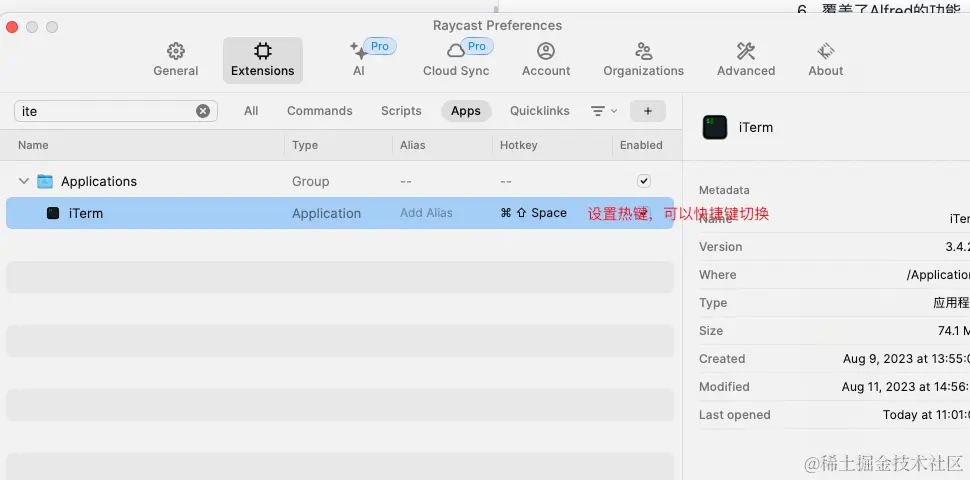The image size is (970, 480).
Task: Click the Aug 9, 2023 created date value
Action: coord(906,359)
